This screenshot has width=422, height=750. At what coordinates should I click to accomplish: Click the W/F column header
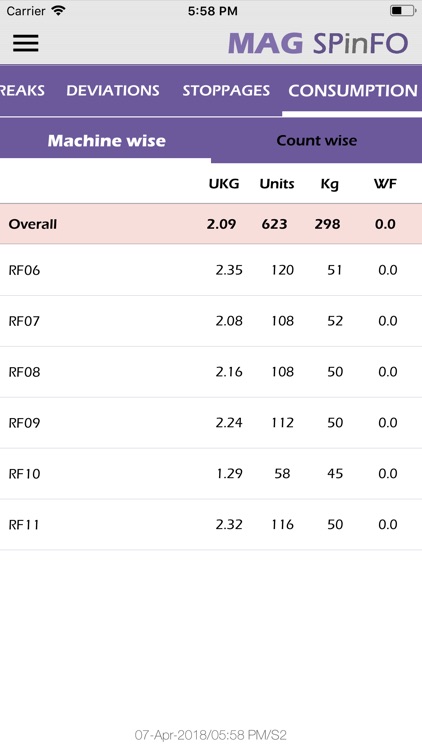(386, 184)
